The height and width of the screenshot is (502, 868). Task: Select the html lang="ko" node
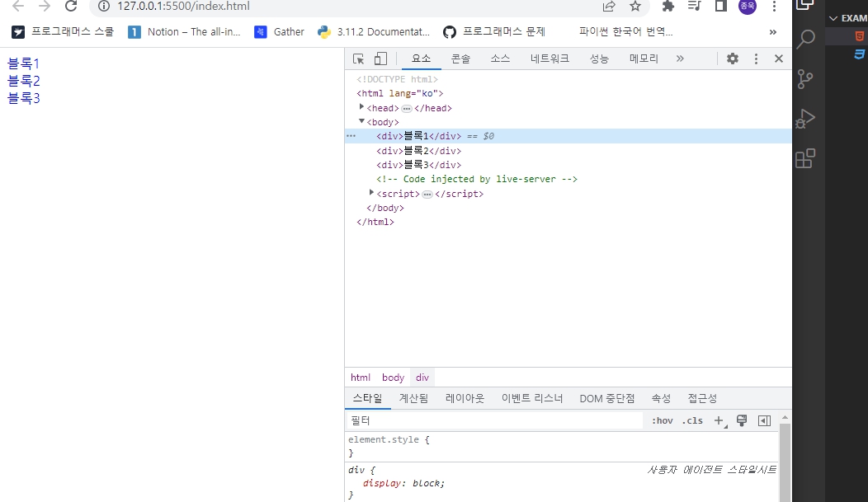tap(399, 93)
